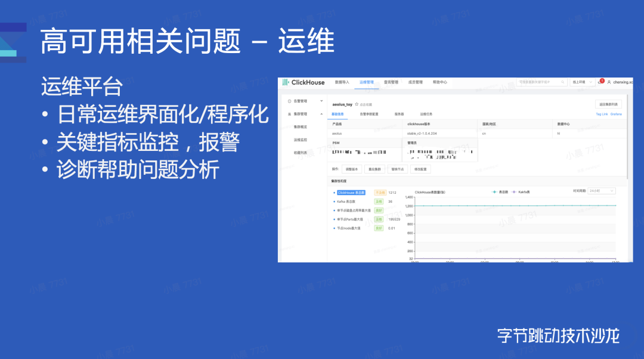Select 收藏列表 in the sidebar

(300, 153)
